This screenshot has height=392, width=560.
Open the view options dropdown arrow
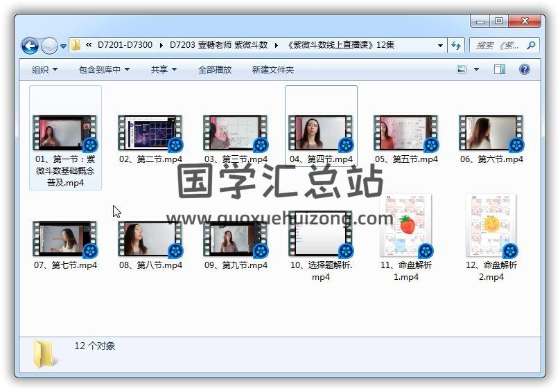476,69
